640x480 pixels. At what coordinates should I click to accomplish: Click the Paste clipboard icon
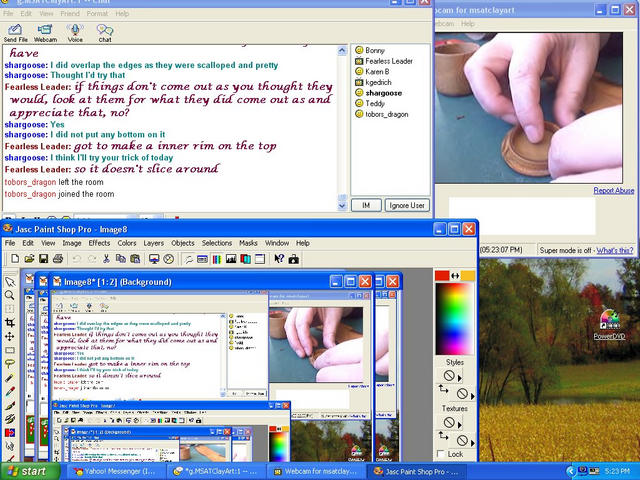tap(135, 259)
